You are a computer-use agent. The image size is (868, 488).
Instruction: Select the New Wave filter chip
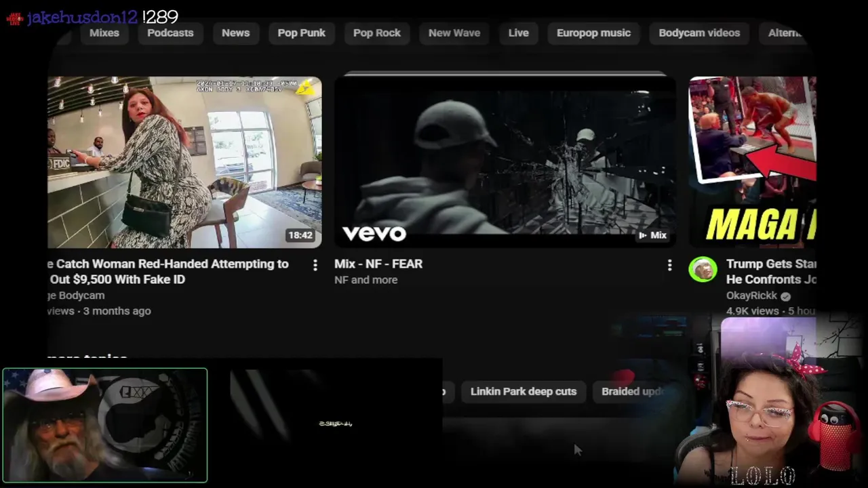click(x=454, y=33)
